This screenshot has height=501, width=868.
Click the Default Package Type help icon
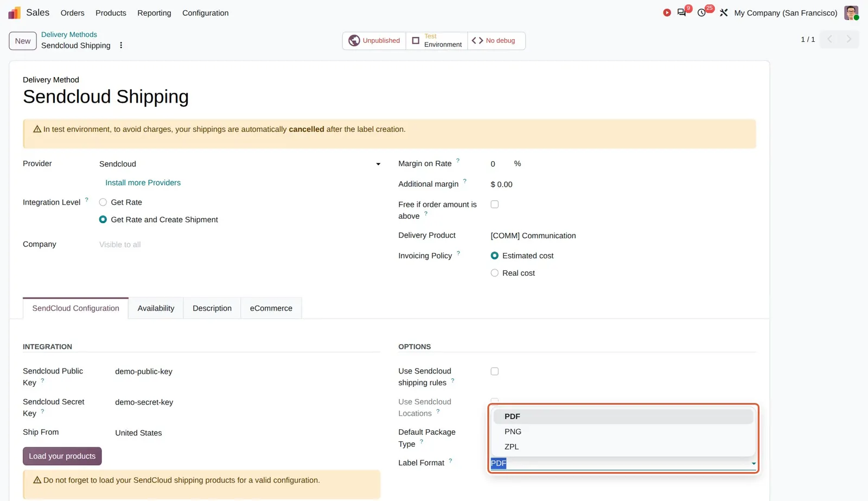tap(422, 441)
